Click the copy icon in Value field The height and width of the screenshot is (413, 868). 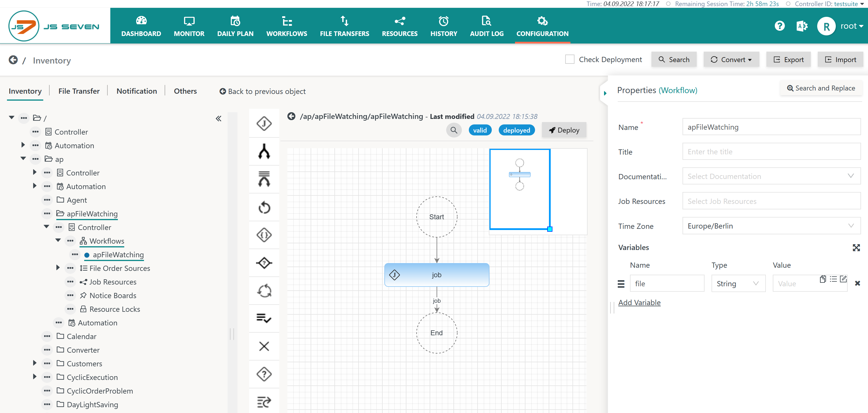tap(822, 279)
